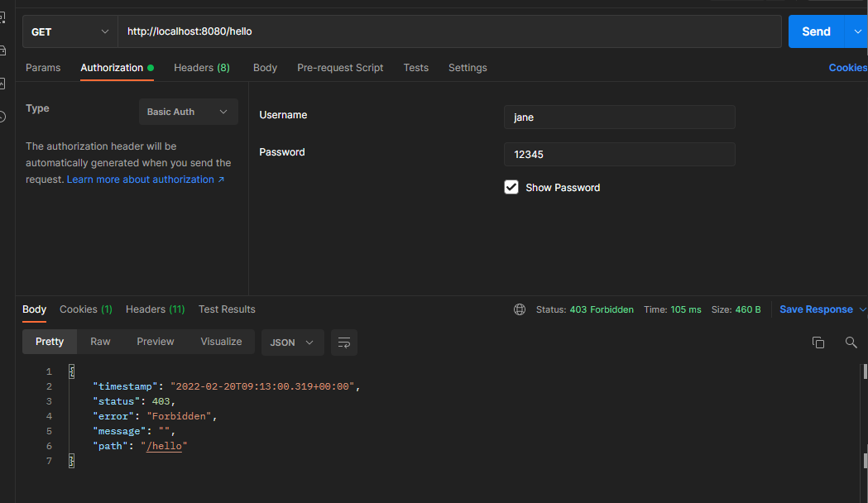Image resolution: width=868 pixels, height=503 pixels.
Task: Open the Tests tab
Action: click(415, 68)
